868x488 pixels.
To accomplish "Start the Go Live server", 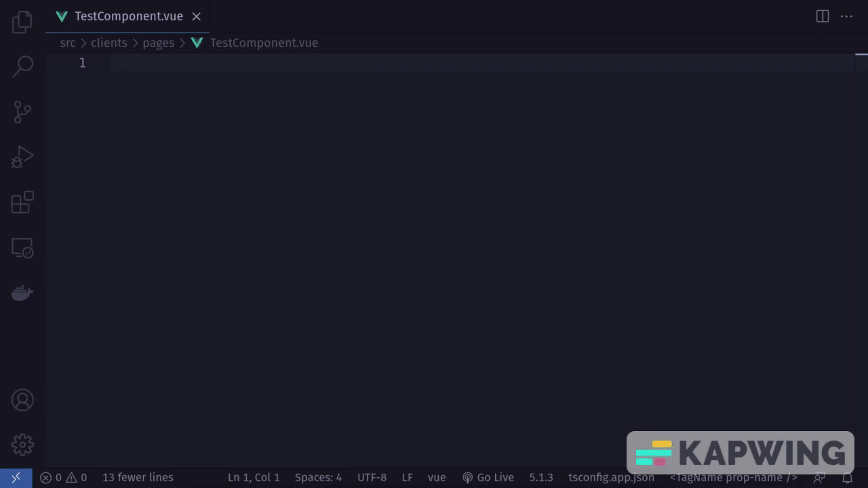I will (488, 477).
